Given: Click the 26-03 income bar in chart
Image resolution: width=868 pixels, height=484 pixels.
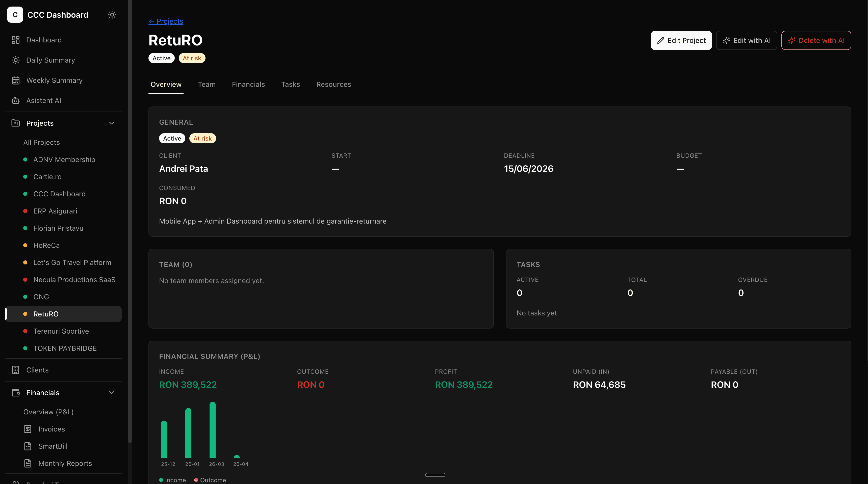Looking at the screenshot, I should 212,430.
